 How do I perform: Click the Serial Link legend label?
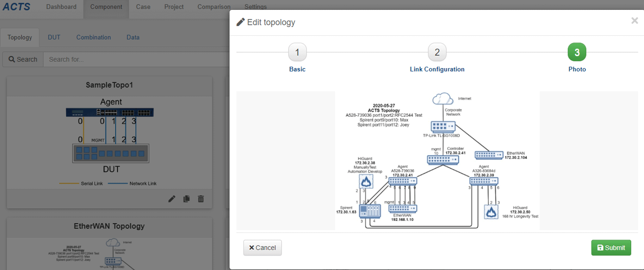(x=92, y=184)
